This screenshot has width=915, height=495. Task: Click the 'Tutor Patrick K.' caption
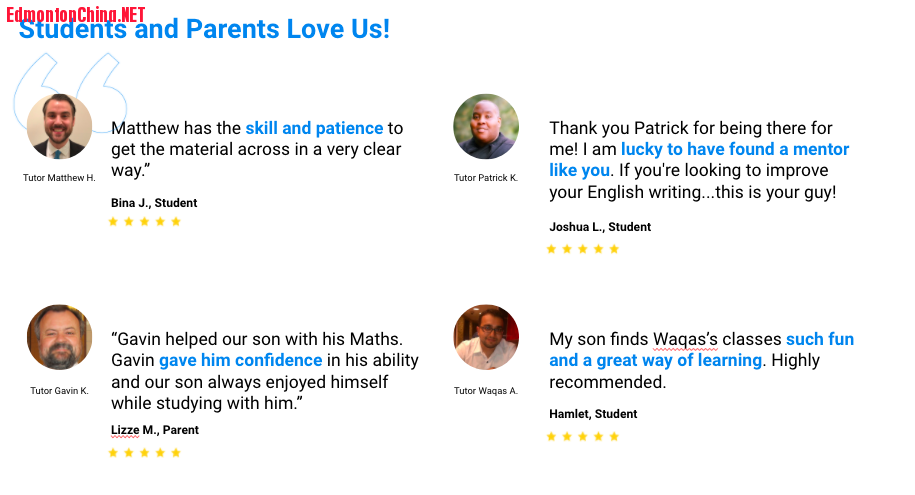tap(486, 177)
